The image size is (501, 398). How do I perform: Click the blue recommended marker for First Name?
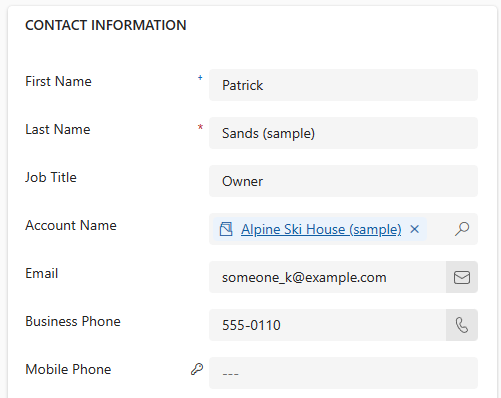pos(200,78)
